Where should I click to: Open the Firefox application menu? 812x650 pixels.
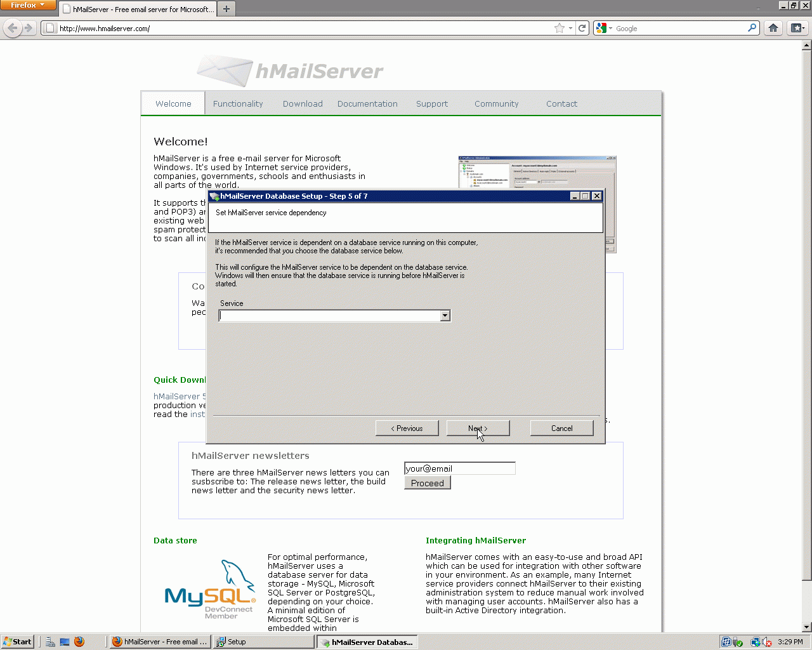pos(27,5)
